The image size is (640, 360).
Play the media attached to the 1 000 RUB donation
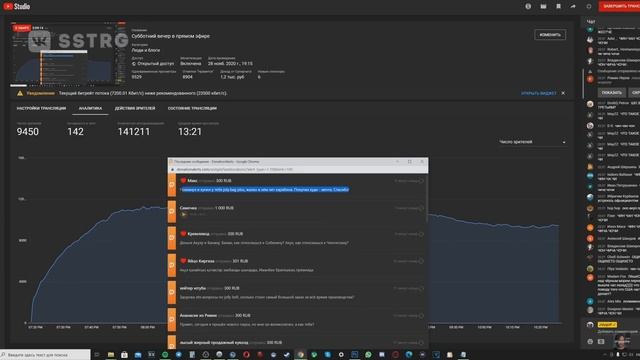[x=184, y=214]
